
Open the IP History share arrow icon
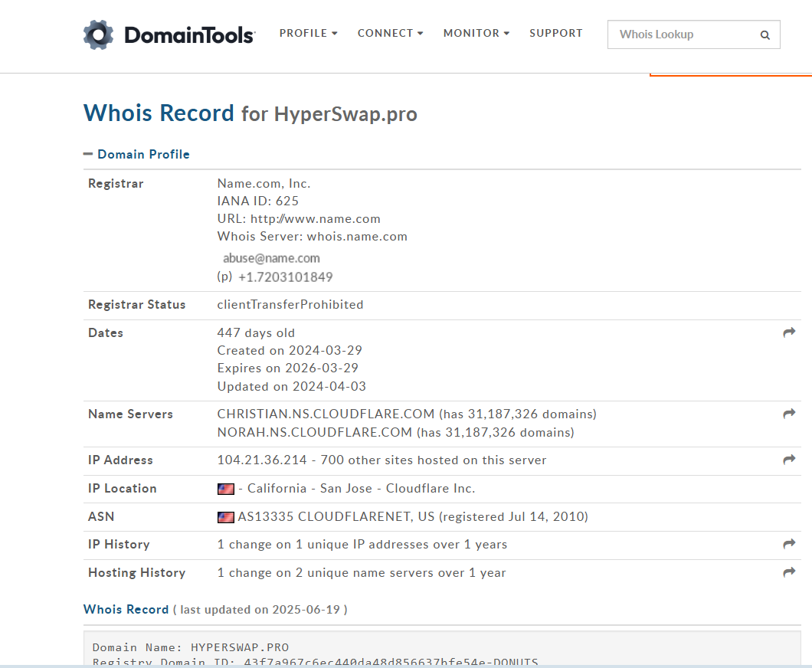click(x=789, y=544)
